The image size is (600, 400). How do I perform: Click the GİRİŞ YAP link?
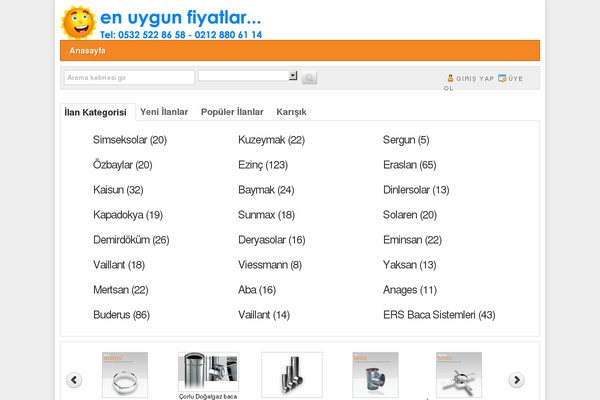click(475, 78)
